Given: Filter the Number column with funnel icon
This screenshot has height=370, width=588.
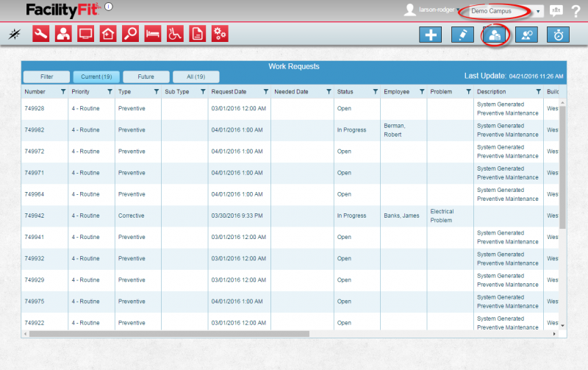Looking at the screenshot, I should (63, 91).
